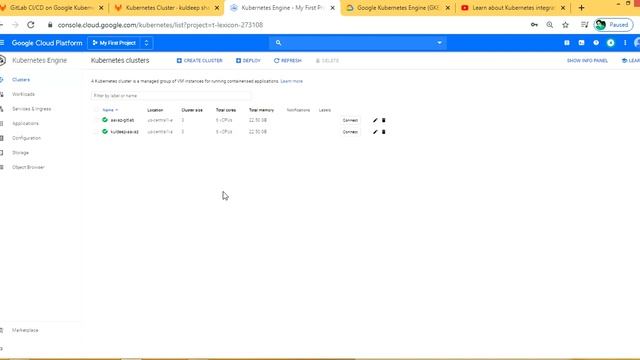Select the Total memory column header
Screen dimensions: 640x360
pos(261,110)
